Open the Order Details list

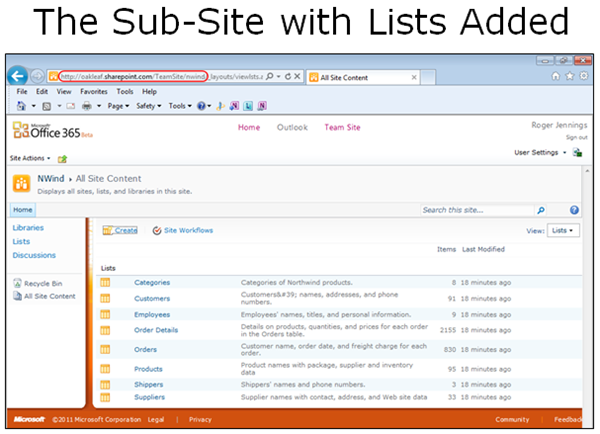coord(156,330)
